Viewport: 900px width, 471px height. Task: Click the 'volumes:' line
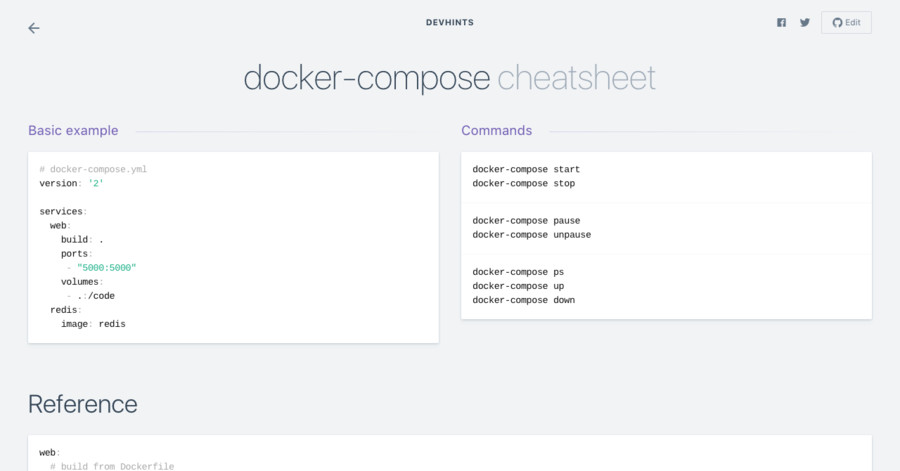pyautogui.click(x=82, y=282)
